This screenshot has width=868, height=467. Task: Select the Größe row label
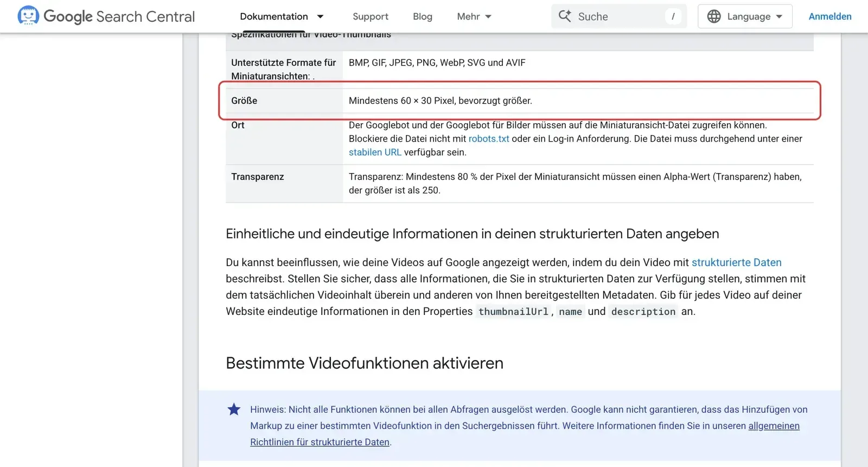click(244, 100)
